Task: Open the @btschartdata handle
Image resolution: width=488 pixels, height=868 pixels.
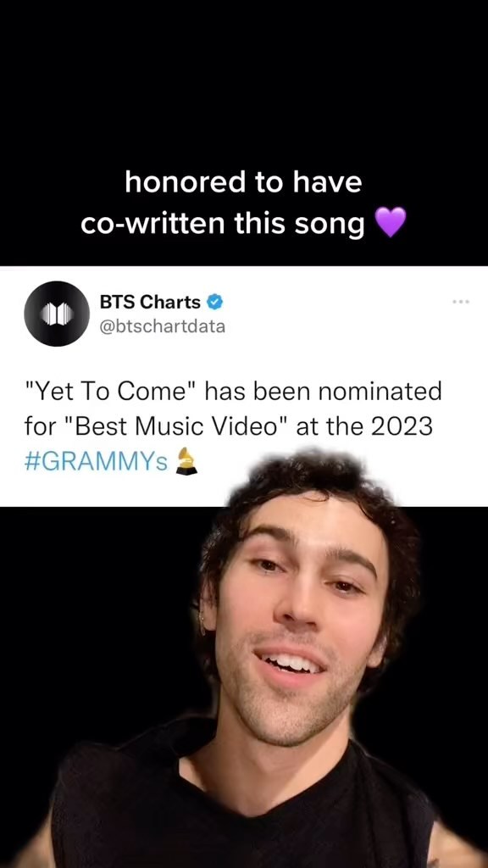Action: point(162,326)
